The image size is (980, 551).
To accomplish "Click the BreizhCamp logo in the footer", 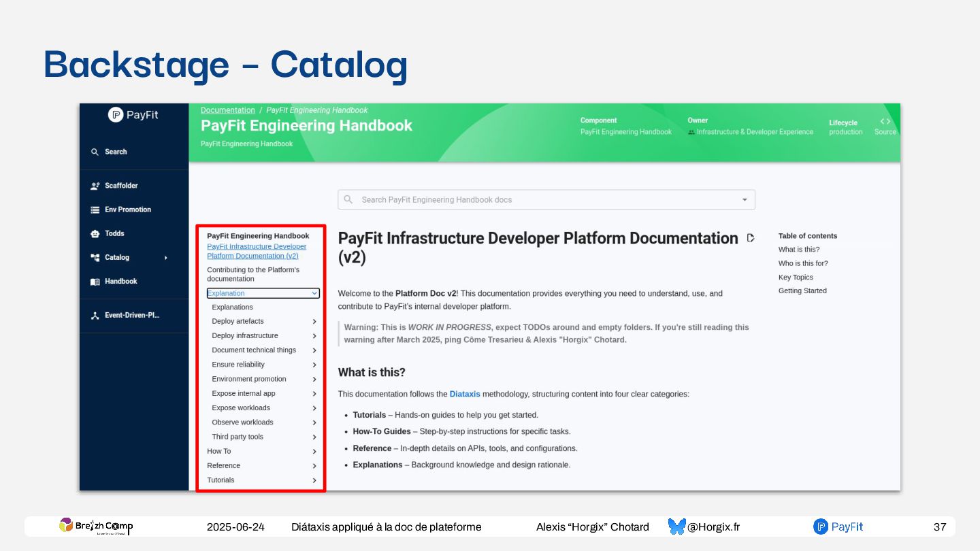I will click(96, 526).
